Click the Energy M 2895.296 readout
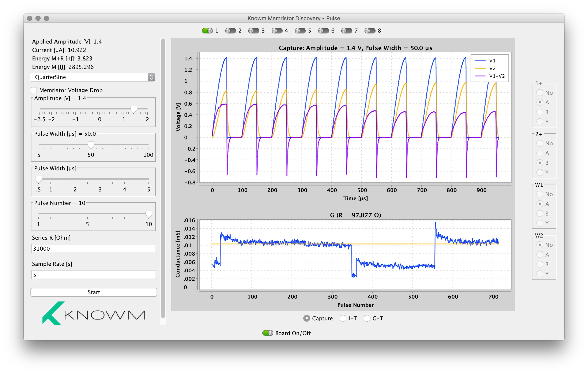 pos(63,67)
